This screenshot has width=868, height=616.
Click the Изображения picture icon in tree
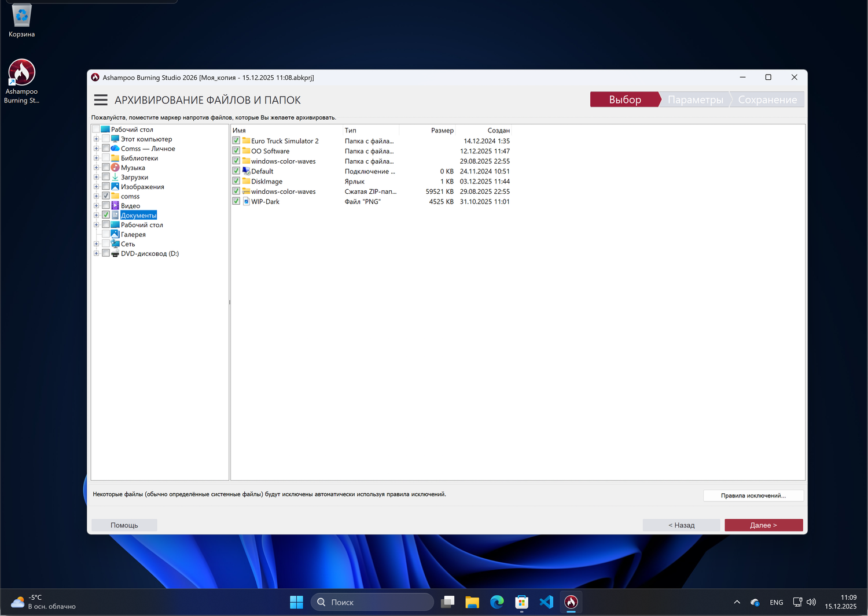(115, 187)
